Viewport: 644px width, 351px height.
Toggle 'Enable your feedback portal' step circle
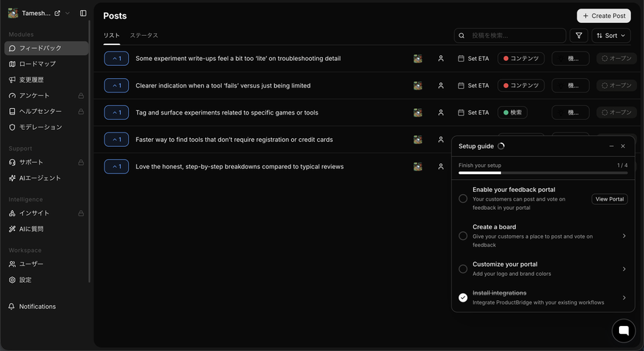point(463,199)
